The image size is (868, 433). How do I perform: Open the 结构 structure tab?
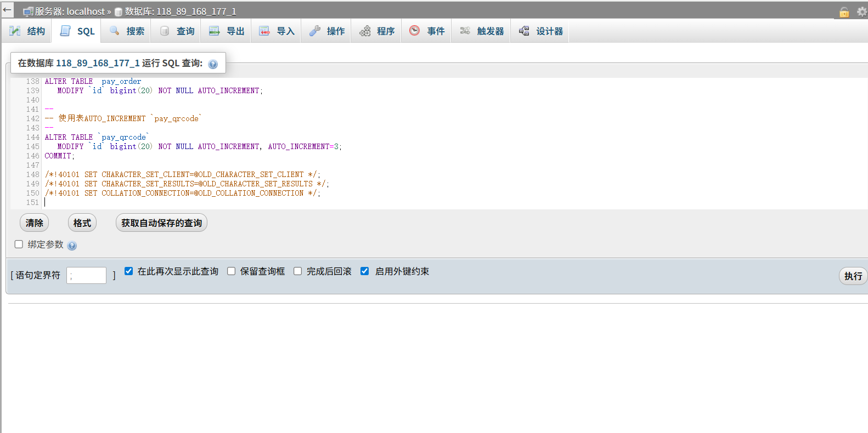(x=27, y=31)
